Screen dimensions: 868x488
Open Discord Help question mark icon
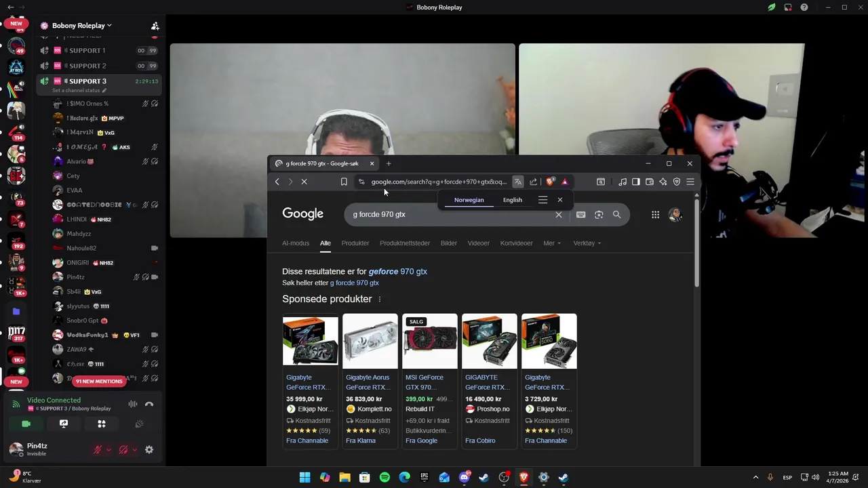point(804,7)
